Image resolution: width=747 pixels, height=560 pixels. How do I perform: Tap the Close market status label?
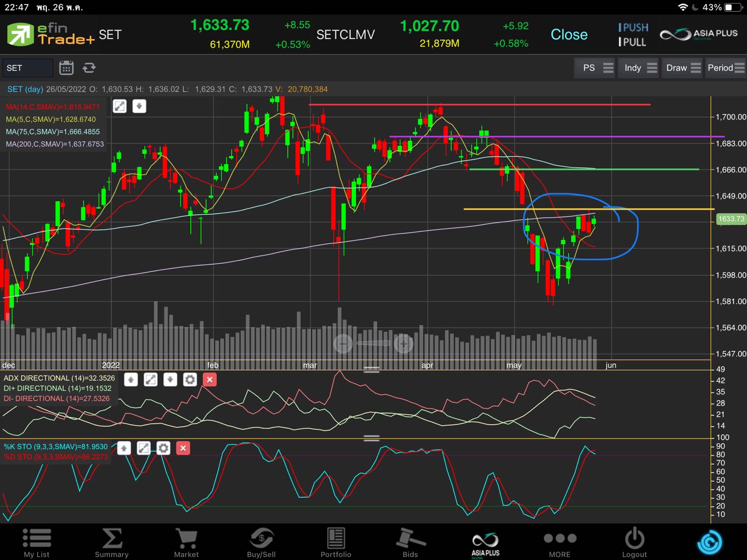tap(569, 34)
